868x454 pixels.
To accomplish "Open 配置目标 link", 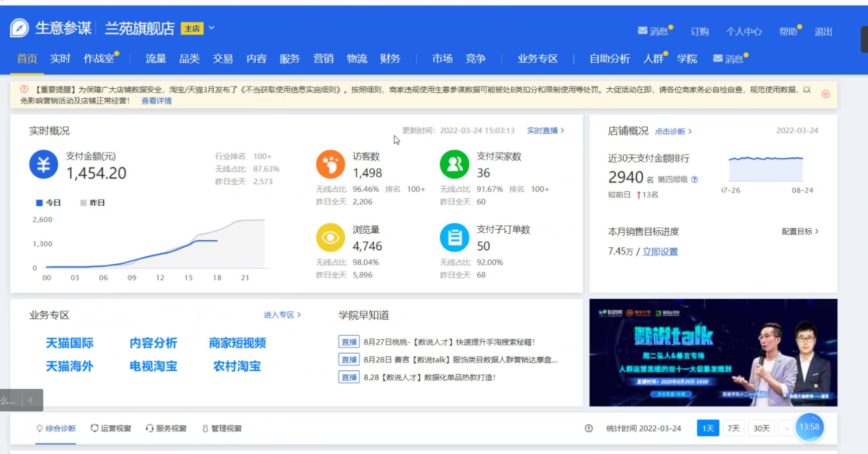I will point(800,231).
